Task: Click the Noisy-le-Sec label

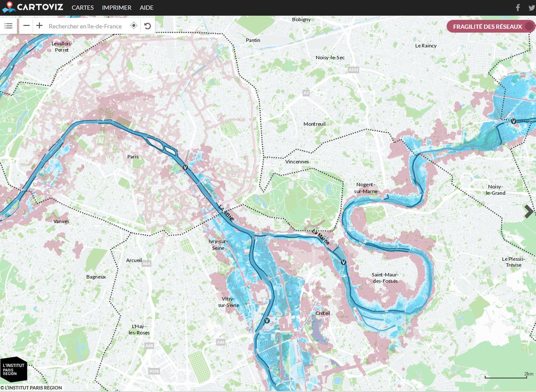Action: click(330, 58)
